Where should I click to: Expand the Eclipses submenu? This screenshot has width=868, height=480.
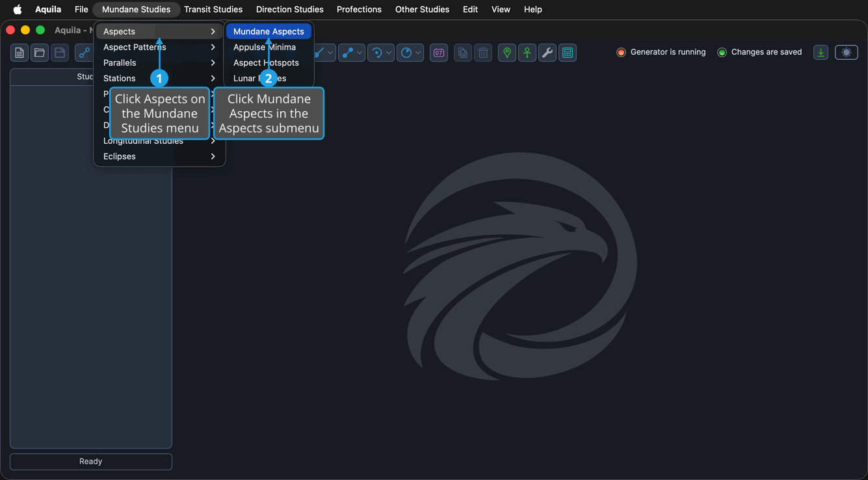click(159, 156)
